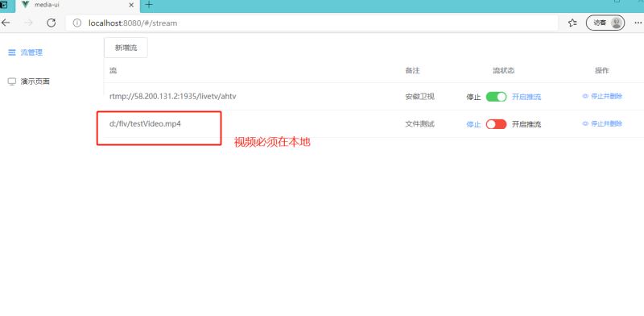Click the 安徽卫视 remark cell
This screenshot has height=316, width=644.
point(419,97)
